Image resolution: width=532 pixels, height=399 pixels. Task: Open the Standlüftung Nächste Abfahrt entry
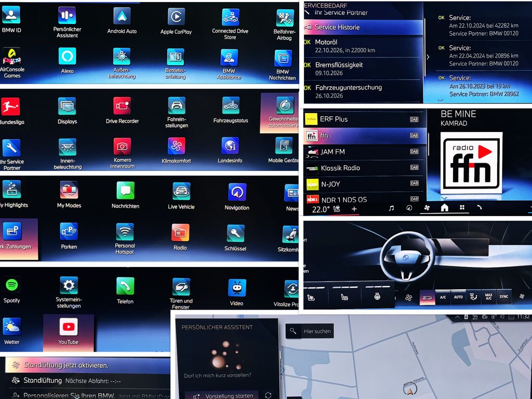pos(88,381)
